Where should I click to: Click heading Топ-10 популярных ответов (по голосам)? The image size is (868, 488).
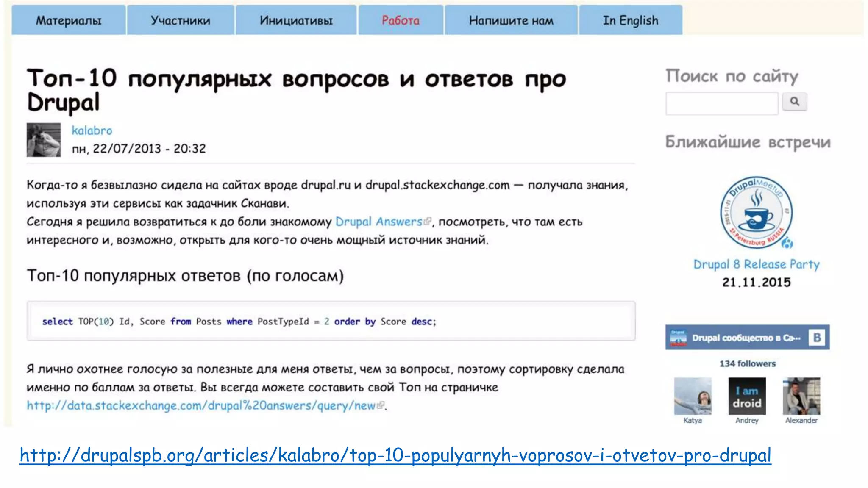185,276
